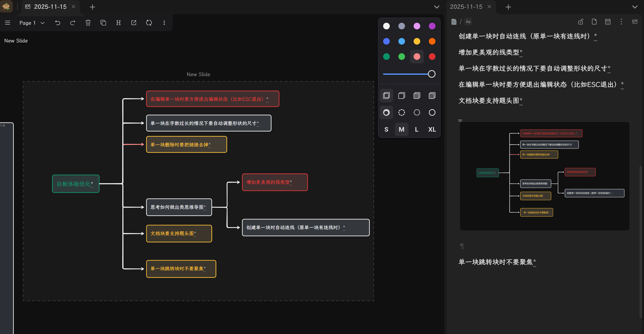Screen dimensions: 644x334
Task: Open the hamburger main menu
Action: click(x=7, y=23)
